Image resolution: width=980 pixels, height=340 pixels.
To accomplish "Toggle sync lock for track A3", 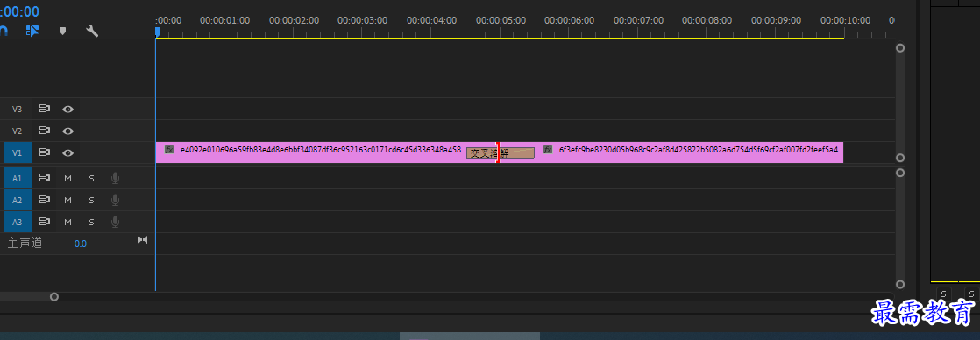I will (x=45, y=222).
